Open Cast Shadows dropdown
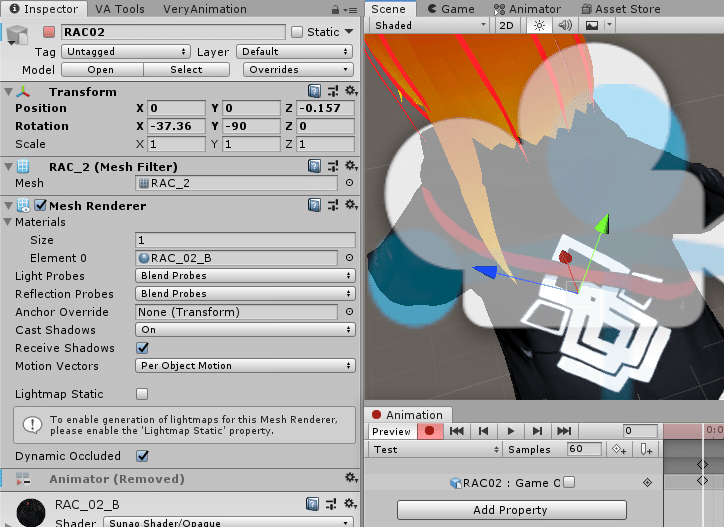The width and height of the screenshot is (724, 527). [x=245, y=330]
